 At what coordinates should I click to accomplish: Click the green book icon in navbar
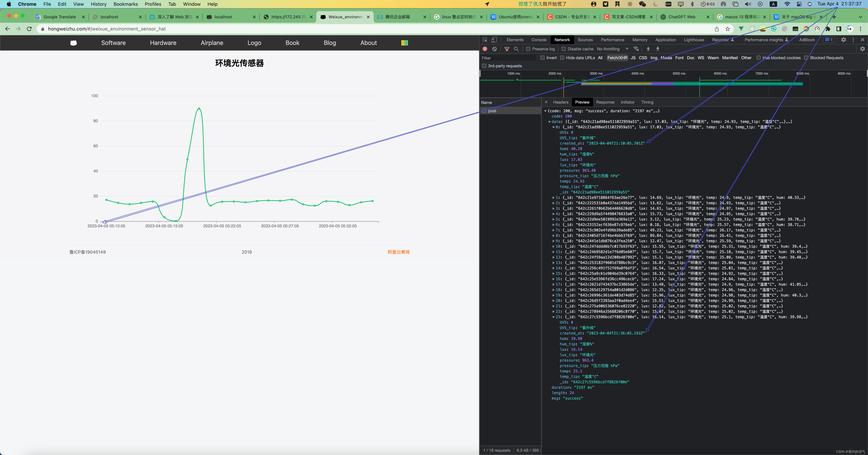(405, 43)
